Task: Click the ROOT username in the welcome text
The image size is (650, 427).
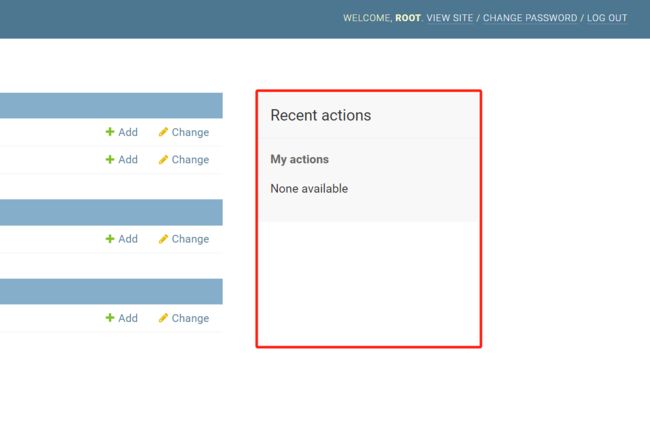Action: [408, 18]
